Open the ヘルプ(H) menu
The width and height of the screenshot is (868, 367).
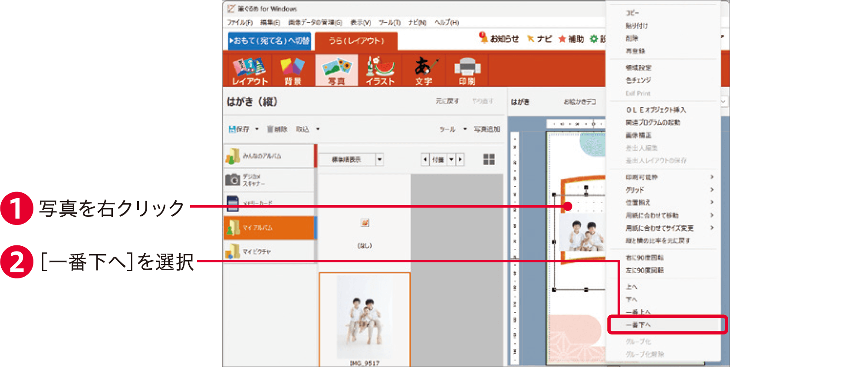click(447, 22)
